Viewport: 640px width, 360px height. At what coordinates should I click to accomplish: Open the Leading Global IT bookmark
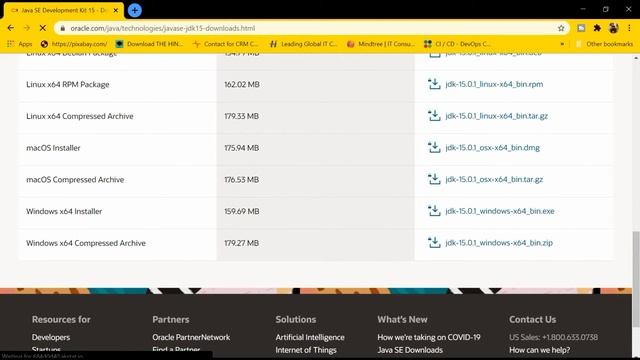click(x=303, y=44)
